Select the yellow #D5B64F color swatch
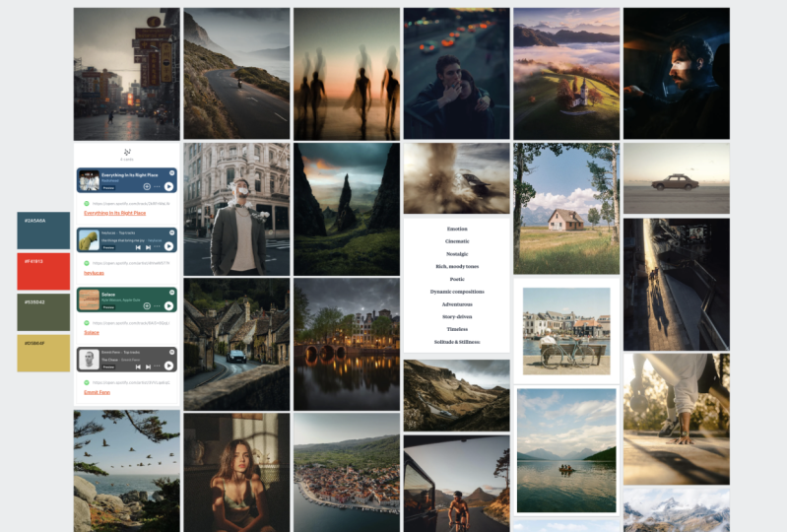 43,354
